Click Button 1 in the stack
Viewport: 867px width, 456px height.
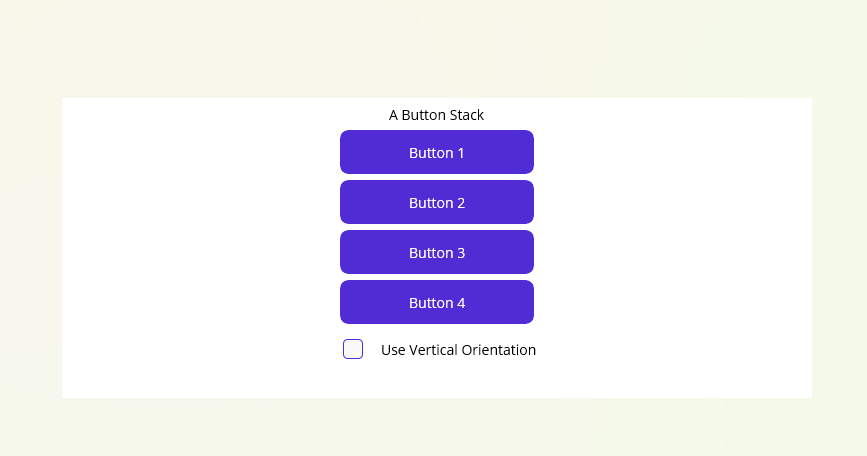tap(437, 152)
